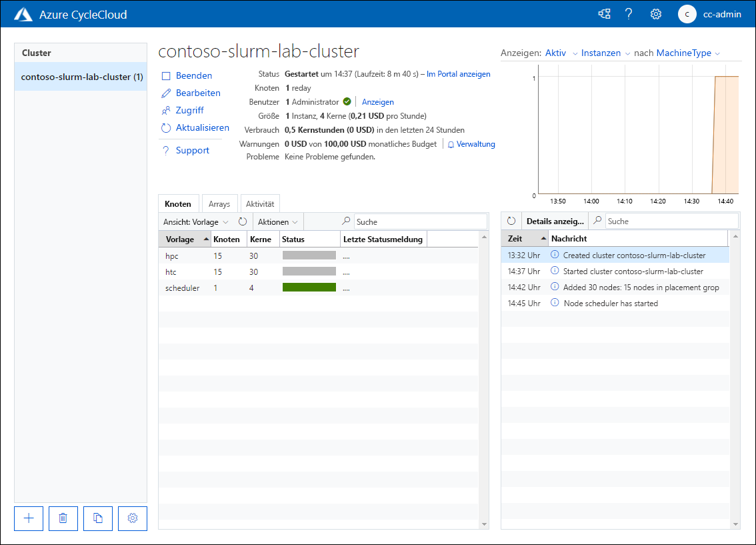Click the green scheduler status bar
Viewport: 756px width, 545px height.
click(x=309, y=288)
